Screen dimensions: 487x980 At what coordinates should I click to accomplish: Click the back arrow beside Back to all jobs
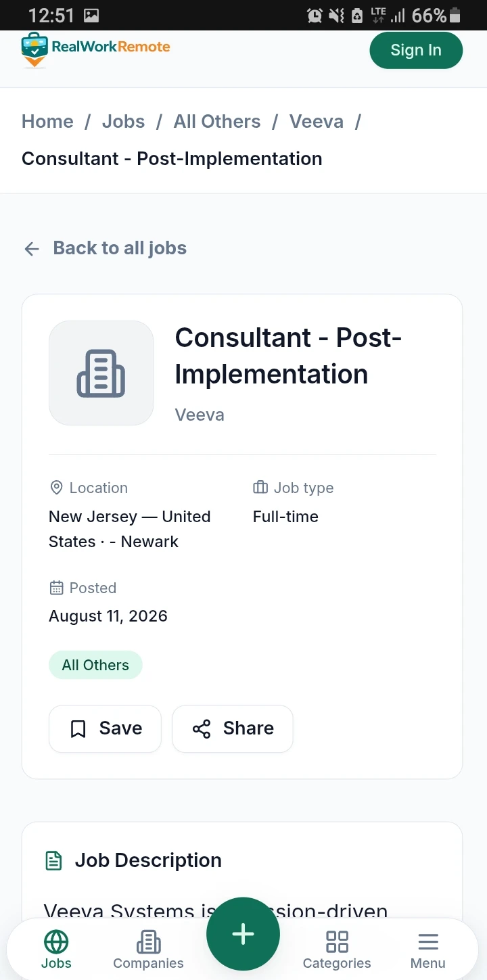pos(32,249)
